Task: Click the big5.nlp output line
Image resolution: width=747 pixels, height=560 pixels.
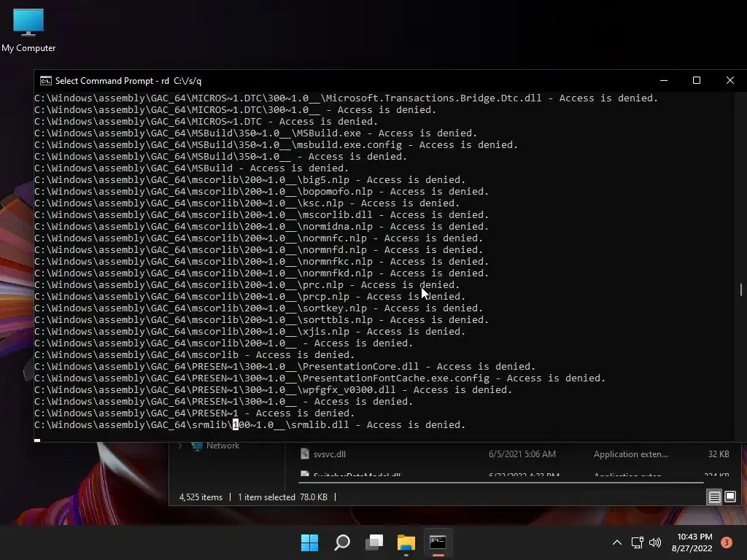Action: click(249, 180)
